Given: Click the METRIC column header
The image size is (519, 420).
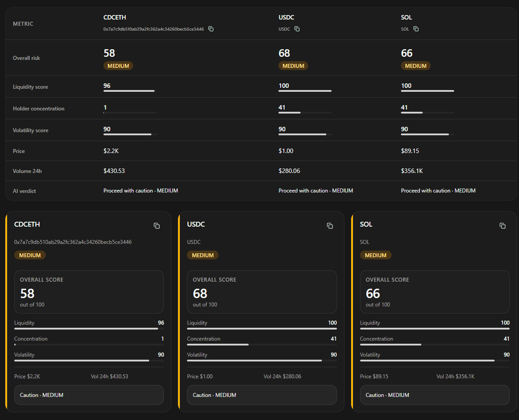Looking at the screenshot, I should click(x=23, y=24).
